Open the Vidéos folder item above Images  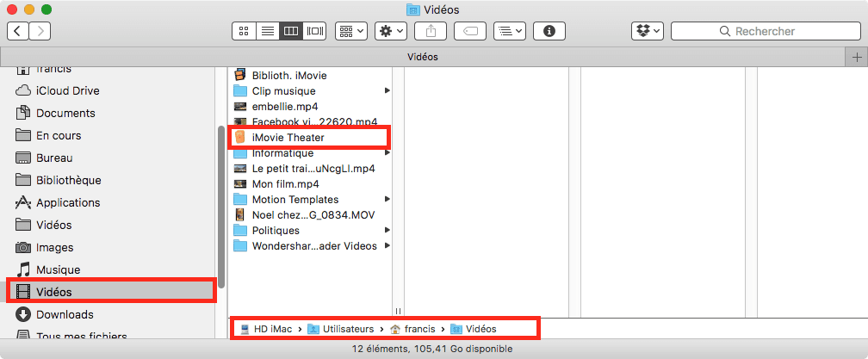pyautogui.click(x=44, y=226)
